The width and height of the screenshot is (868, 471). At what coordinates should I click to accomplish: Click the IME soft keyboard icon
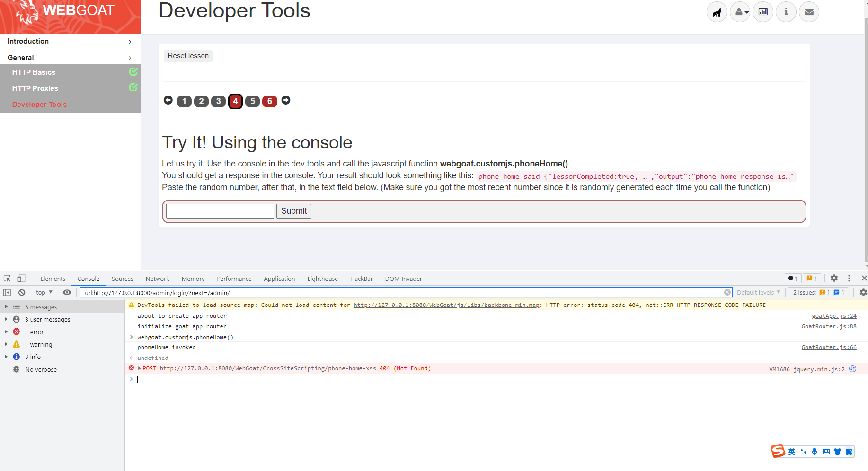[x=826, y=452]
